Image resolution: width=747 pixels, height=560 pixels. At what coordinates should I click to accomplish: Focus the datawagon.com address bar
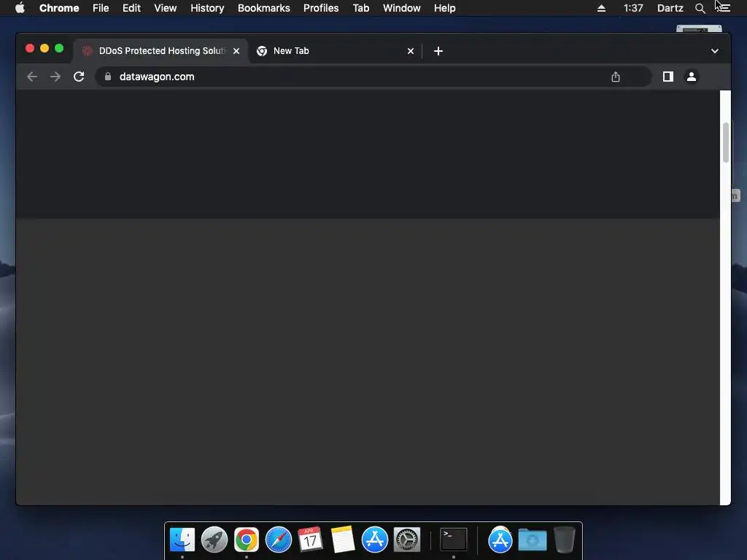pos(373,77)
